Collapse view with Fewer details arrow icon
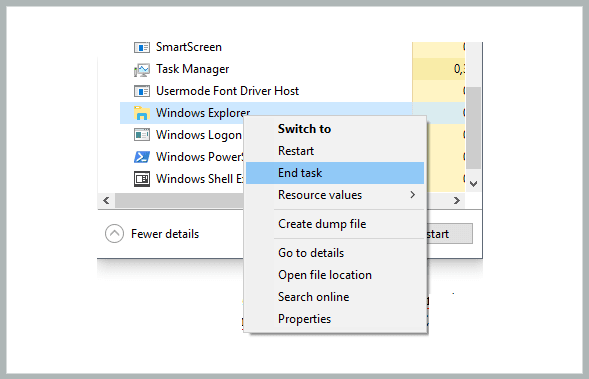 click(x=114, y=234)
